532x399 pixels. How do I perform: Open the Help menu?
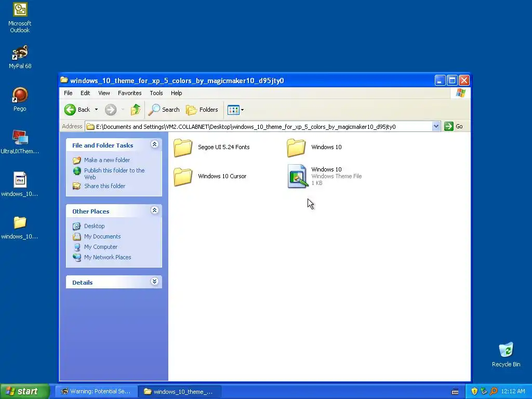[x=177, y=93]
